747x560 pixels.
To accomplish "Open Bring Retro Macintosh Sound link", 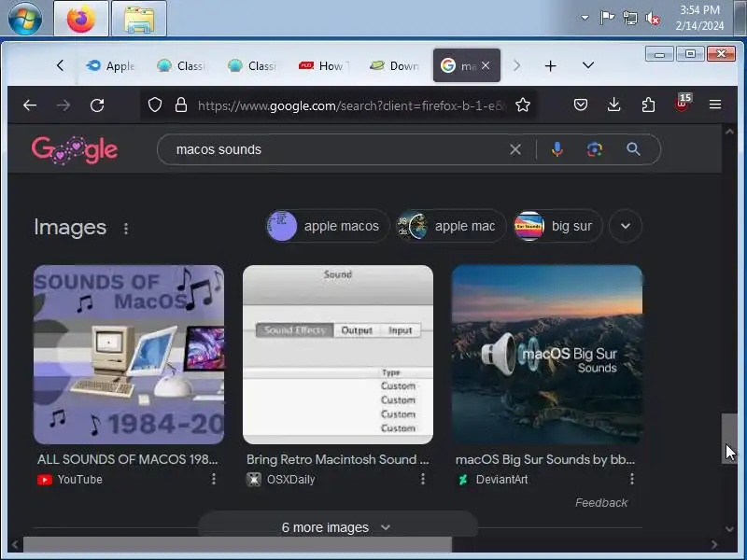I will 338,459.
